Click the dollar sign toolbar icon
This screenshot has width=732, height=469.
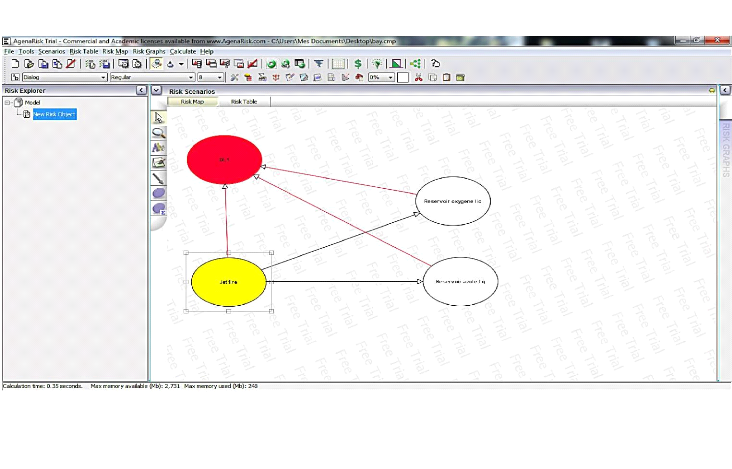click(358, 64)
